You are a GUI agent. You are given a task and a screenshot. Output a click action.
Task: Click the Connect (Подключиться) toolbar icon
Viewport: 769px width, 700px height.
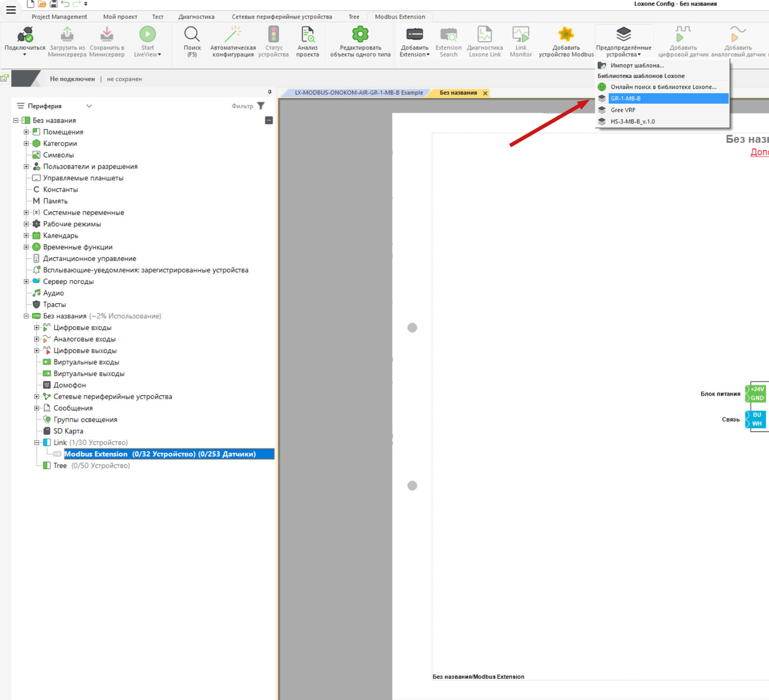pyautogui.click(x=25, y=35)
